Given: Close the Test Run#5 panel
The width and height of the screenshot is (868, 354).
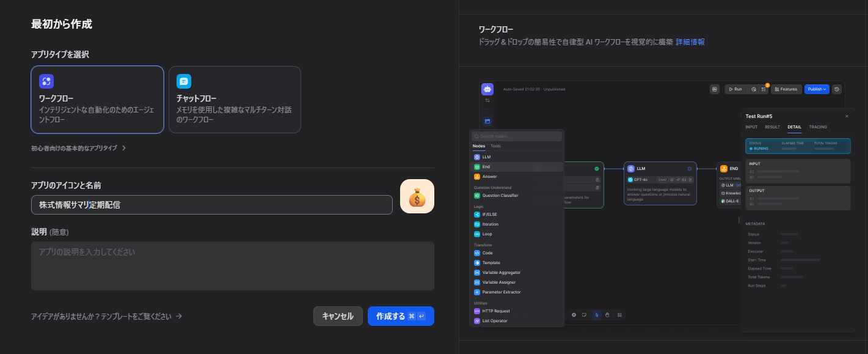Looking at the screenshot, I should tap(847, 116).
